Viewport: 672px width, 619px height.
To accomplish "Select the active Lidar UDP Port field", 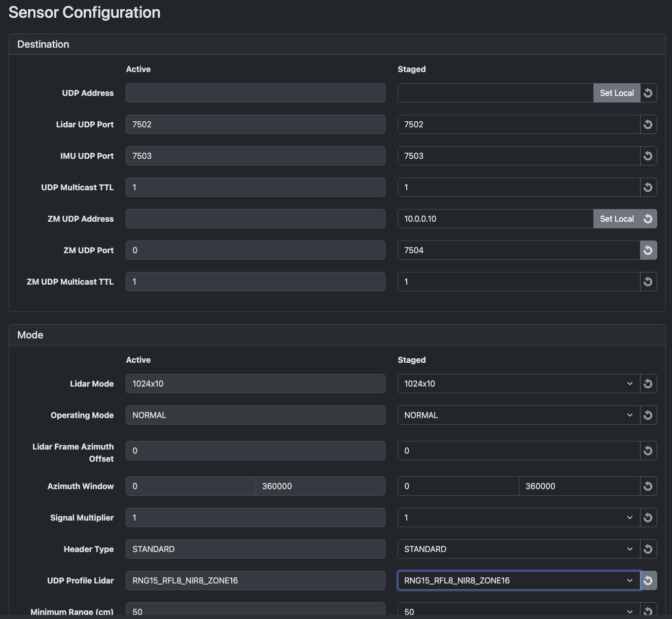I will pos(256,124).
